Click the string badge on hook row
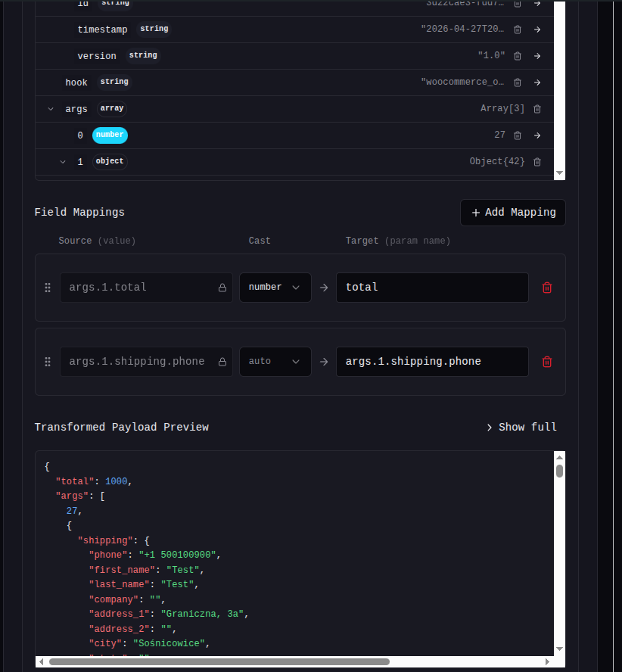 click(114, 82)
